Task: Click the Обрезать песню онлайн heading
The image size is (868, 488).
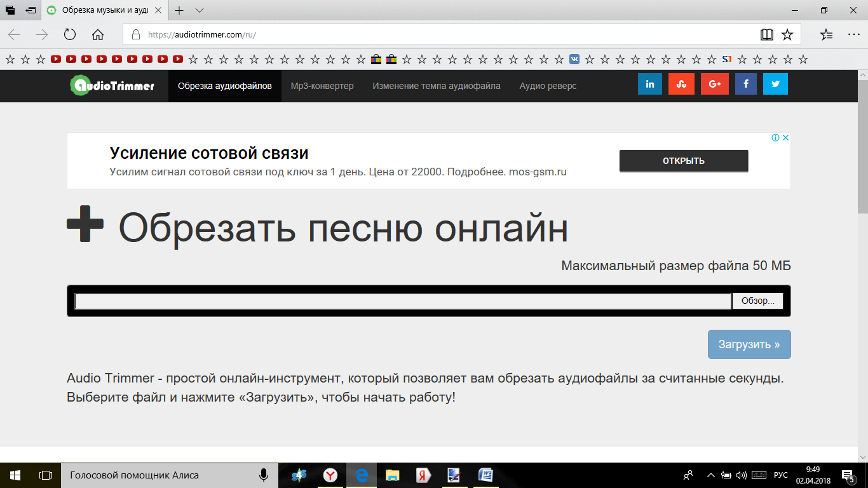Action: (343, 227)
